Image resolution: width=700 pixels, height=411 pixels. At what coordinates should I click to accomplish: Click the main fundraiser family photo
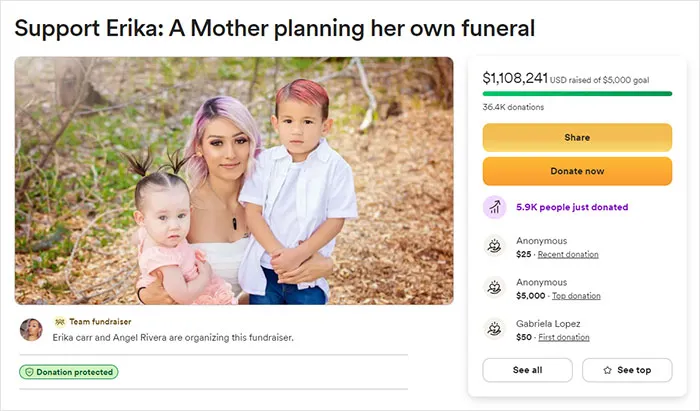234,181
